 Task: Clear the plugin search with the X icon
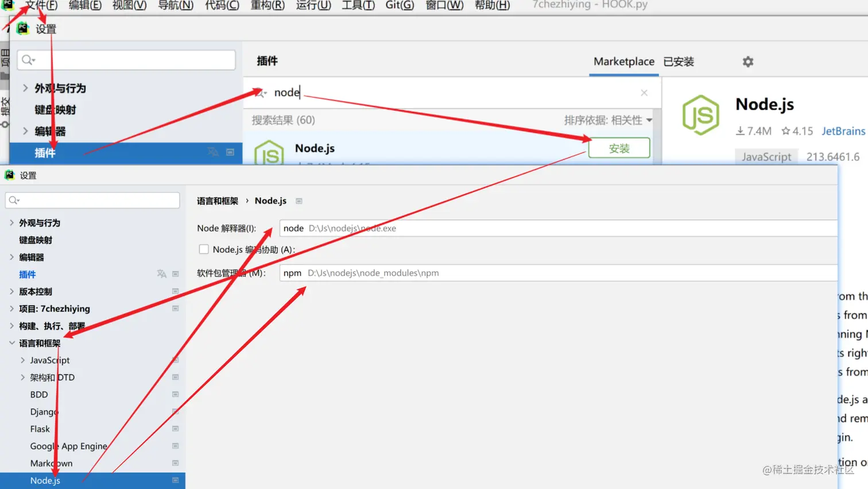pos(644,93)
